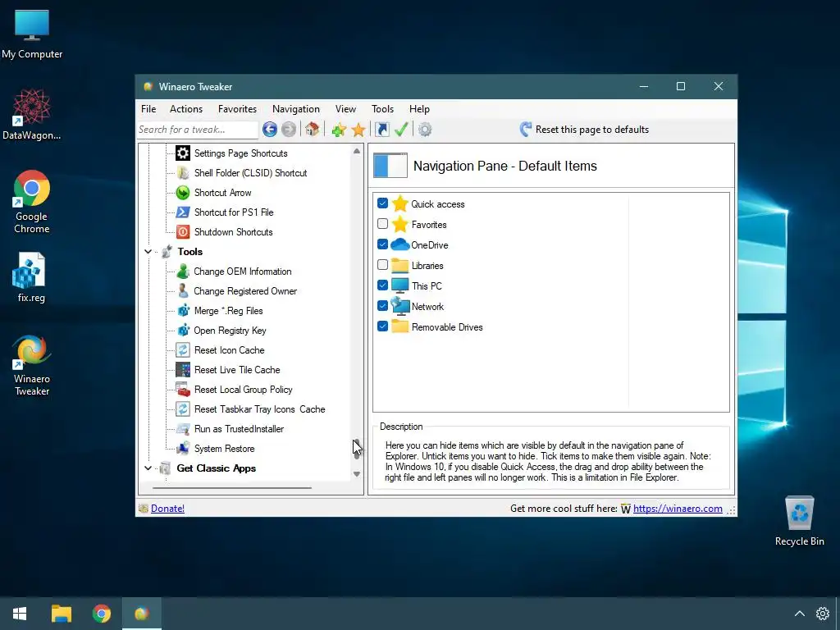Screen dimensions: 840x630
Task: Click the Reset Live Tile Cache icon
Action: point(183,370)
